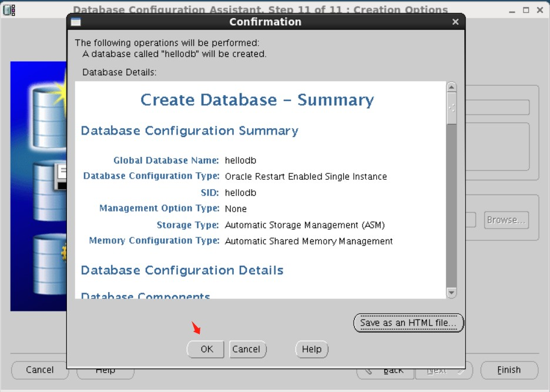This screenshot has width=550, height=392.
Task: Cancel the Confirmation dialog
Action: [x=247, y=349]
